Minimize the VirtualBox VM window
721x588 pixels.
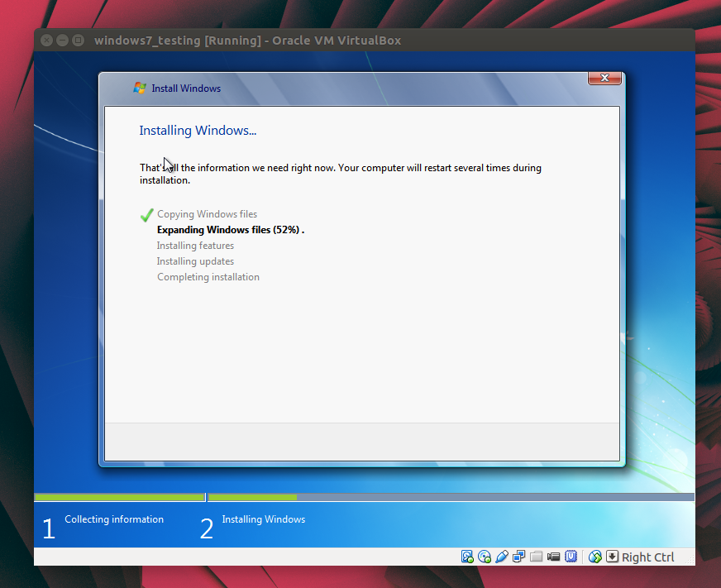pyautogui.click(x=63, y=41)
